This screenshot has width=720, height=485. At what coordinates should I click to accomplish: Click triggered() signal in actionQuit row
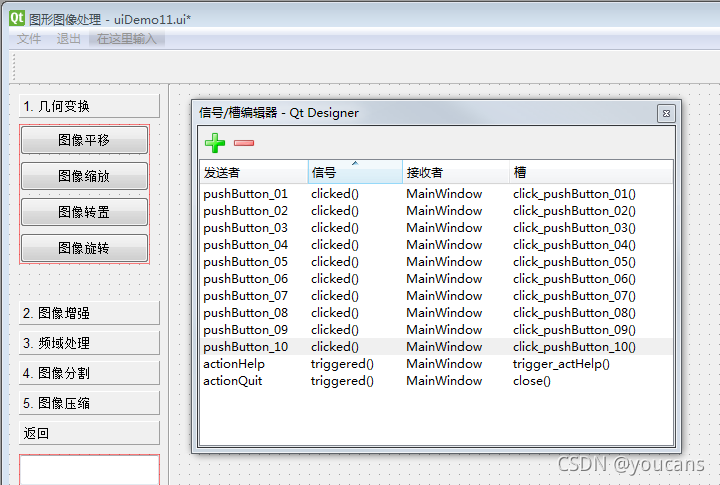click(x=342, y=381)
